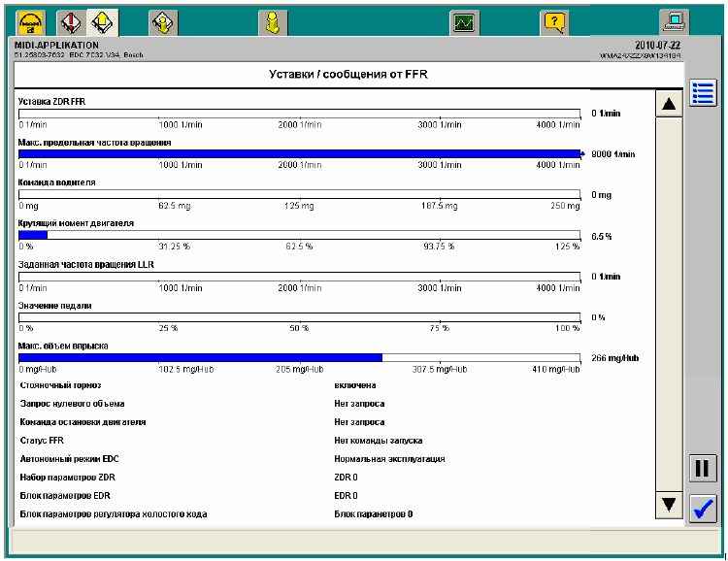The image size is (728, 561).
Task: Click the 'MIDI.APPLIKATION' label
Action: [x=56, y=45]
